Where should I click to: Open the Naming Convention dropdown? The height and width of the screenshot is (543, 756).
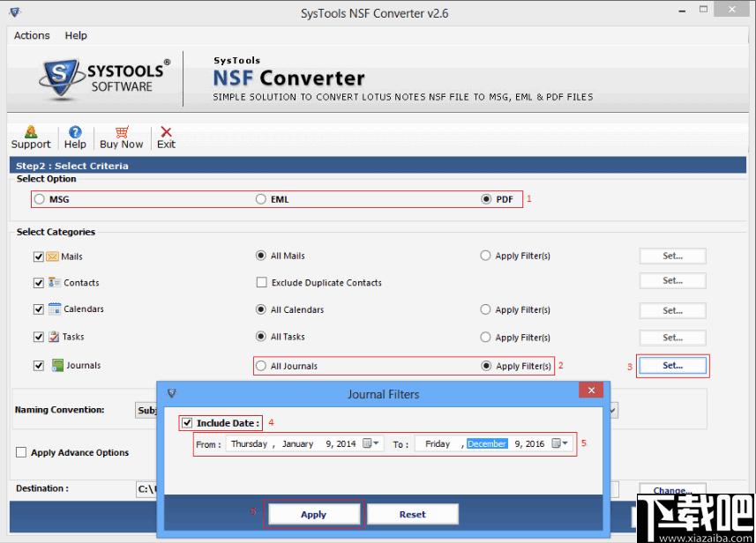[612, 411]
